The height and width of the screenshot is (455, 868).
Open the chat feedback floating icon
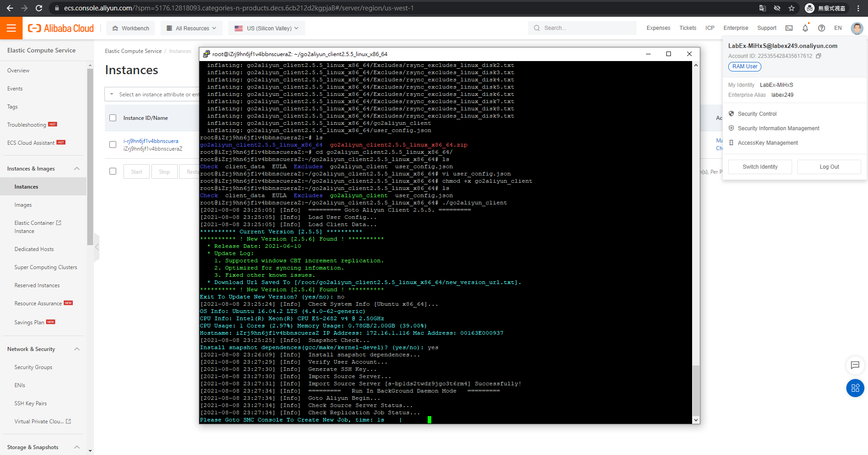pyautogui.click(x=855, y=365)
